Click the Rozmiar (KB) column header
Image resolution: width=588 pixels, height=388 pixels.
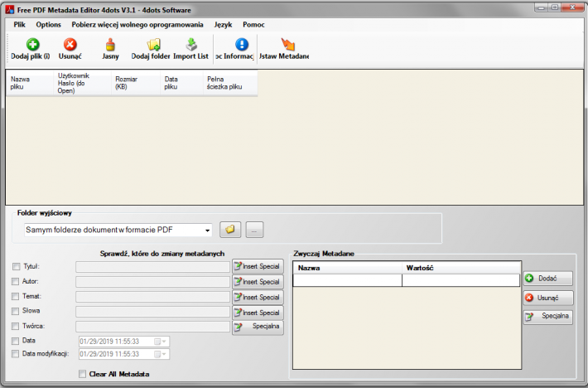tap(135, 83)
